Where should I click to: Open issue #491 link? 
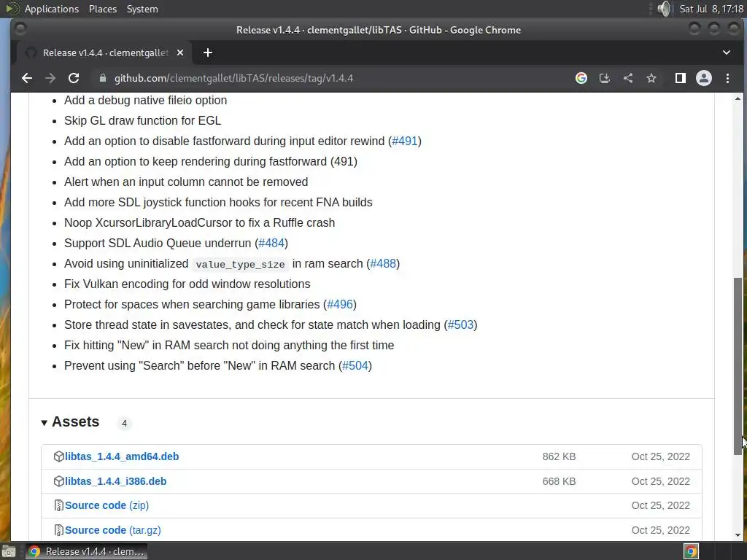click(404, 141)
